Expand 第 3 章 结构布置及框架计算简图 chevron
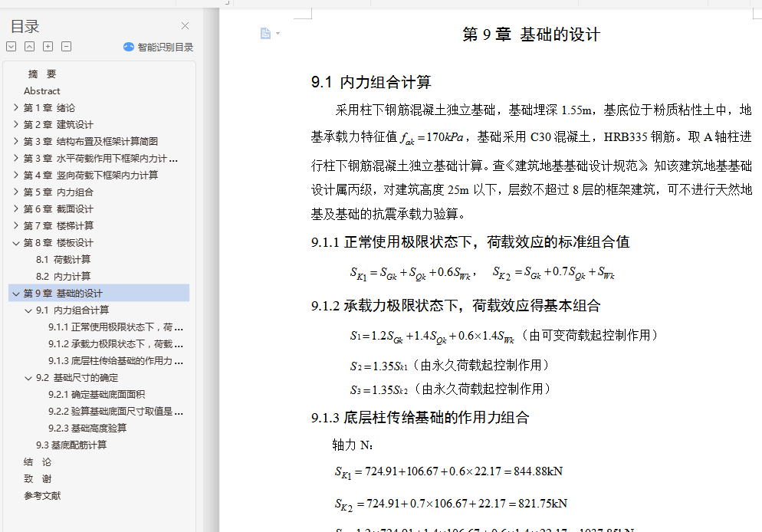Image resolution: width=762 pixels, height=532 pixels. pyautogui.click(x=16, y=141)
